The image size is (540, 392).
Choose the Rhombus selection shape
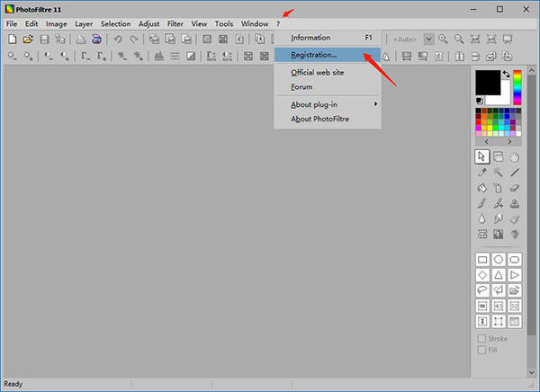[482, 275]
